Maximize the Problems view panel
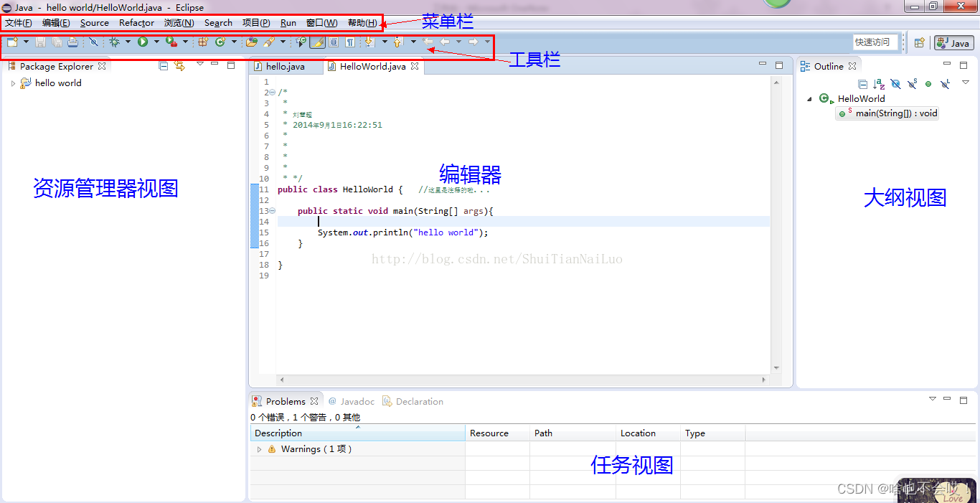 963,400
